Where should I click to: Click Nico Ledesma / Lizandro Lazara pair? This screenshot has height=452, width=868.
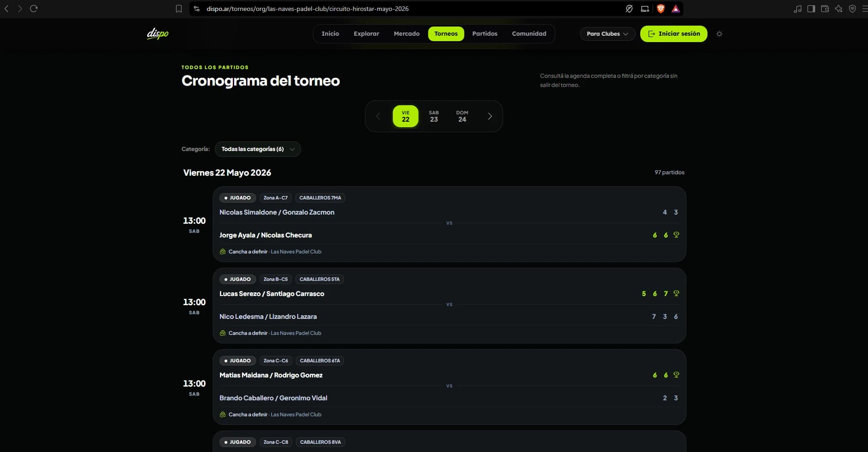coord(268,317)
